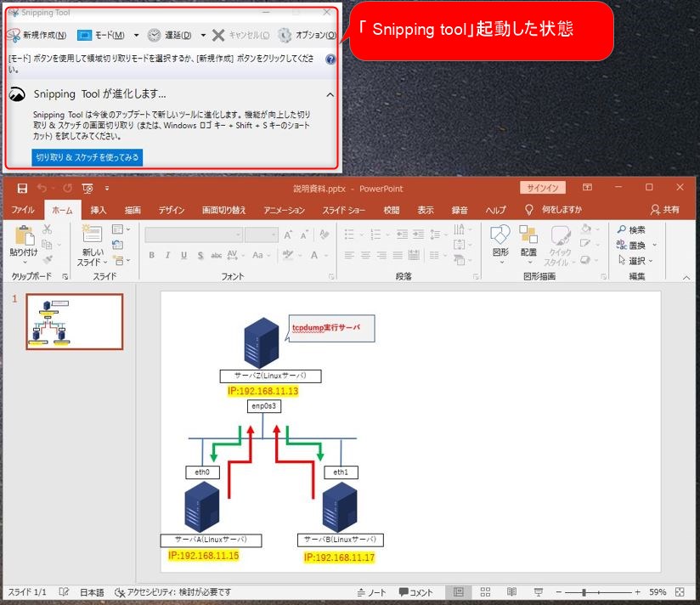The image size is (700, 605).
Task: Click Select (選択) in editing group
Action: pos(635,260)
